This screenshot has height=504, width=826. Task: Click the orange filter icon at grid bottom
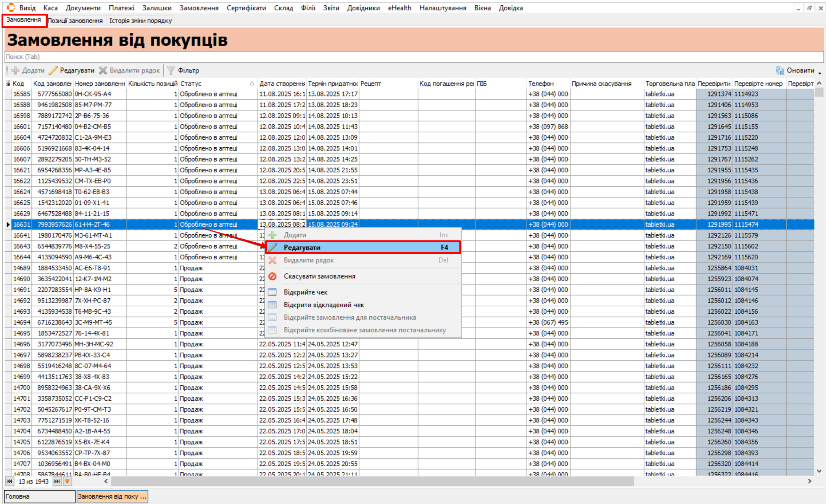(67, 481)
